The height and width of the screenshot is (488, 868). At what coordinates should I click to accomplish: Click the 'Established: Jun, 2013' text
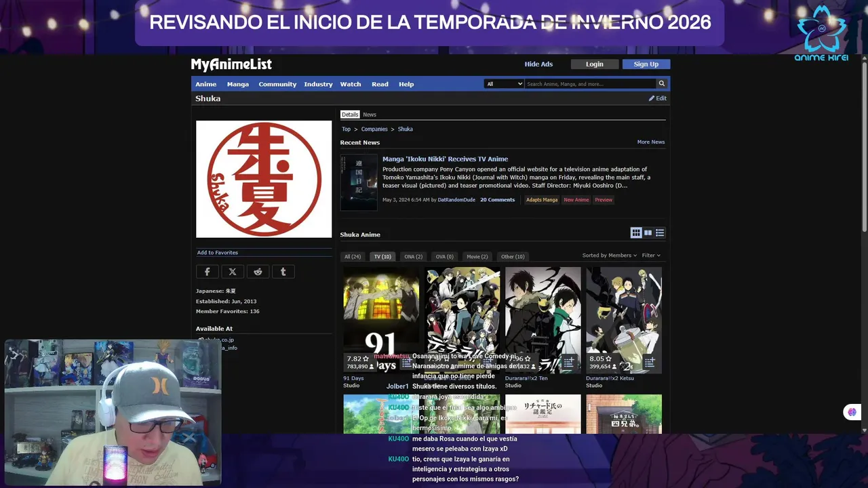[226, 302]
